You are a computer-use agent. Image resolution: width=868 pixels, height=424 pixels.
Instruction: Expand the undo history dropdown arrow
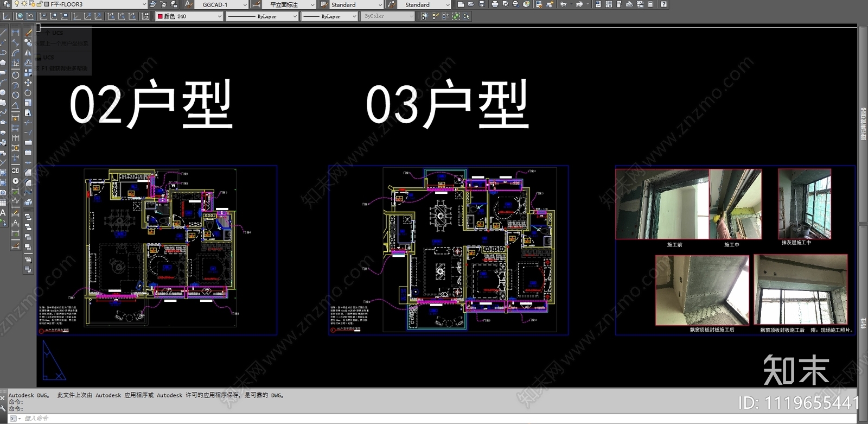click(x=571, y=4)
